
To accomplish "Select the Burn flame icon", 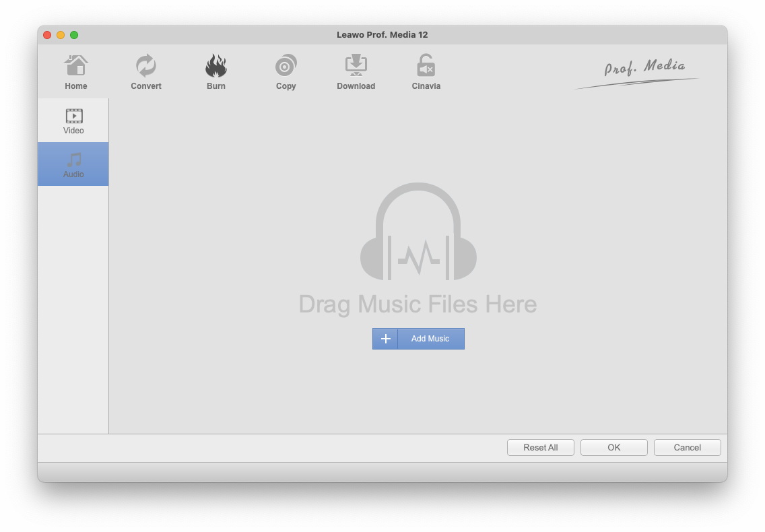I will point(216,67).
